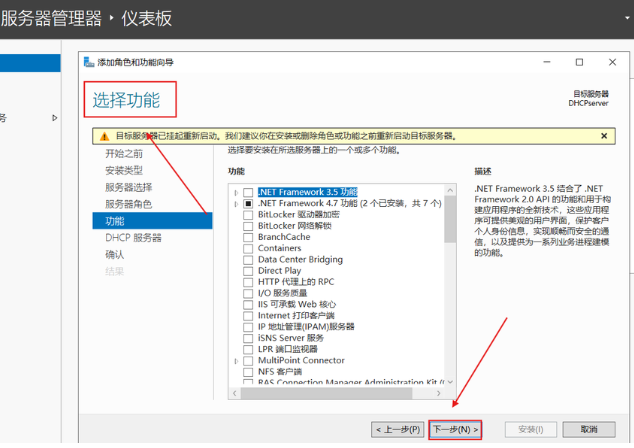Check the .NET Framework 3.5 功能 checkbox

click(x=248, y=191)
